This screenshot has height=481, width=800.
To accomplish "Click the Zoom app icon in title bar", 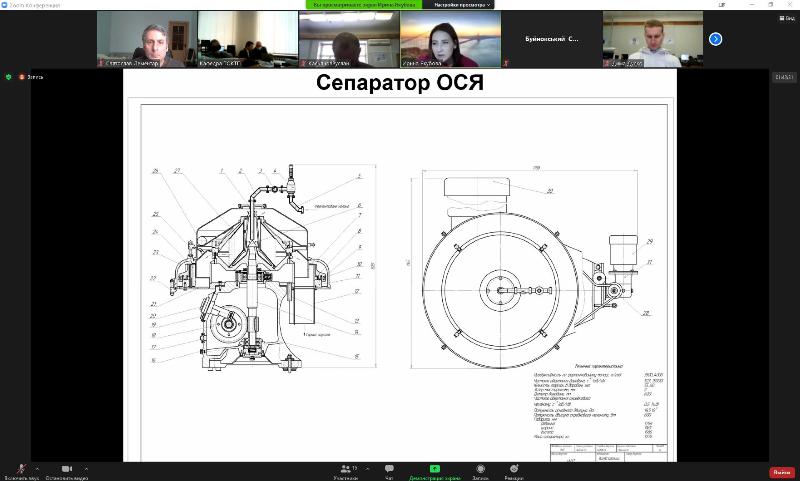I will click(x=4, y=5).
